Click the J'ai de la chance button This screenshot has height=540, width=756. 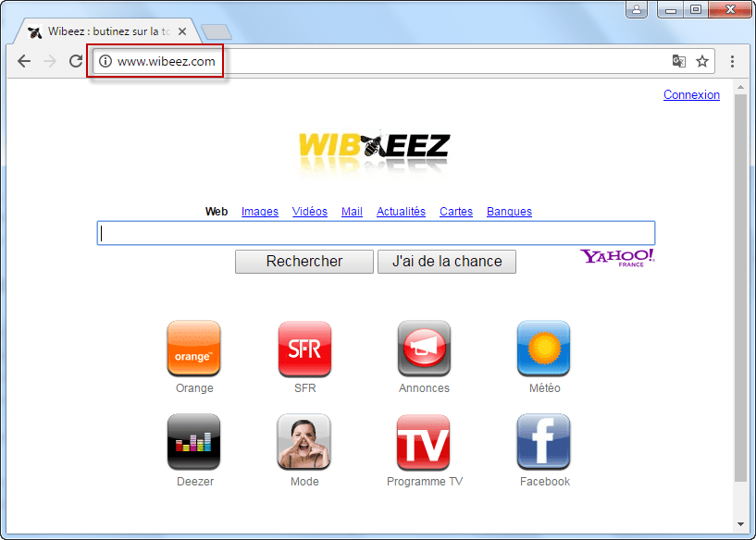click(447, 262)
